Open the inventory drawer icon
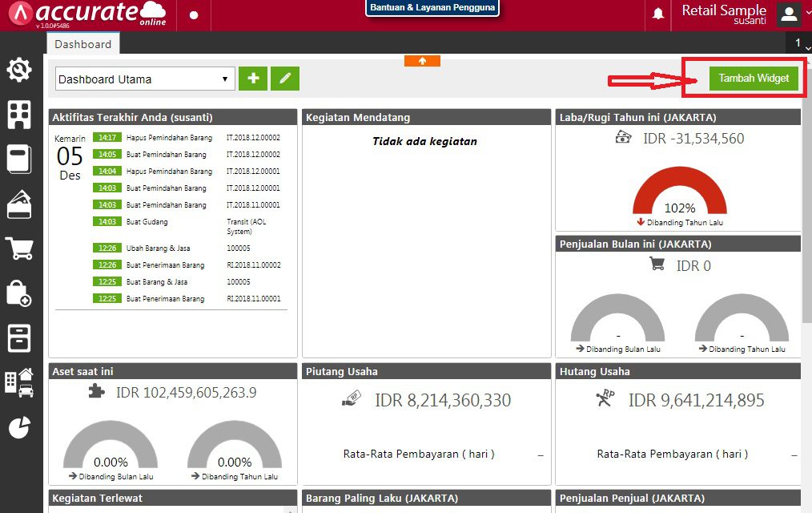 pyautogui.click(x=18, y=339)
